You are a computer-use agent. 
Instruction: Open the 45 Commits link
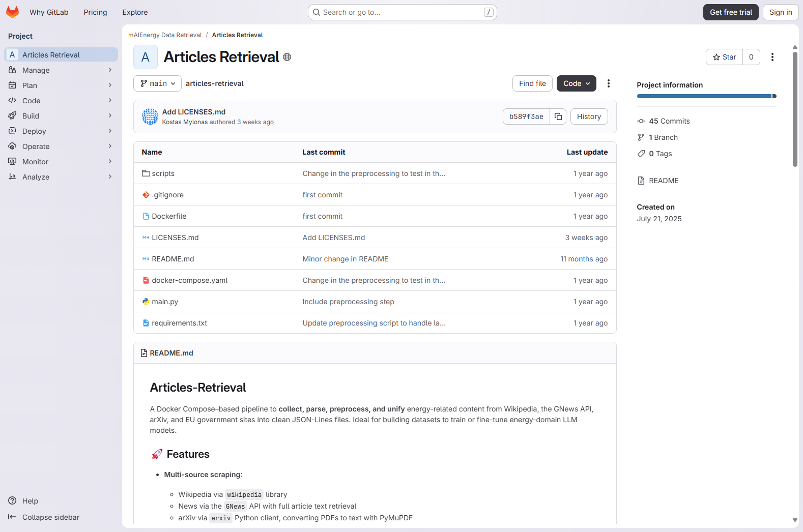point(669,121)
